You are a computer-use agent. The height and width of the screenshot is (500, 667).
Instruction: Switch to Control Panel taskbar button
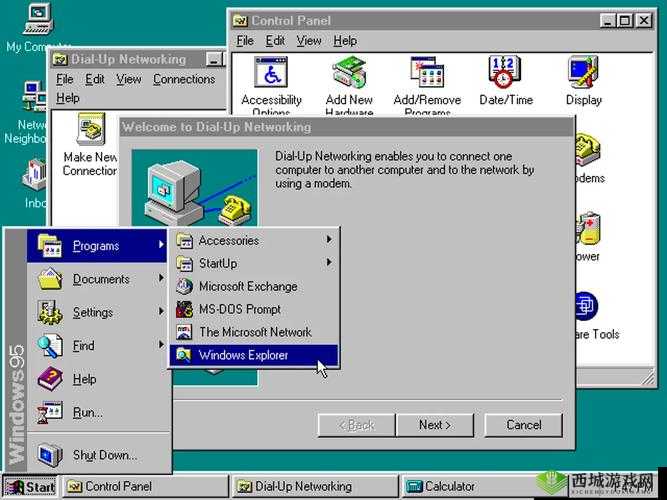145,486
